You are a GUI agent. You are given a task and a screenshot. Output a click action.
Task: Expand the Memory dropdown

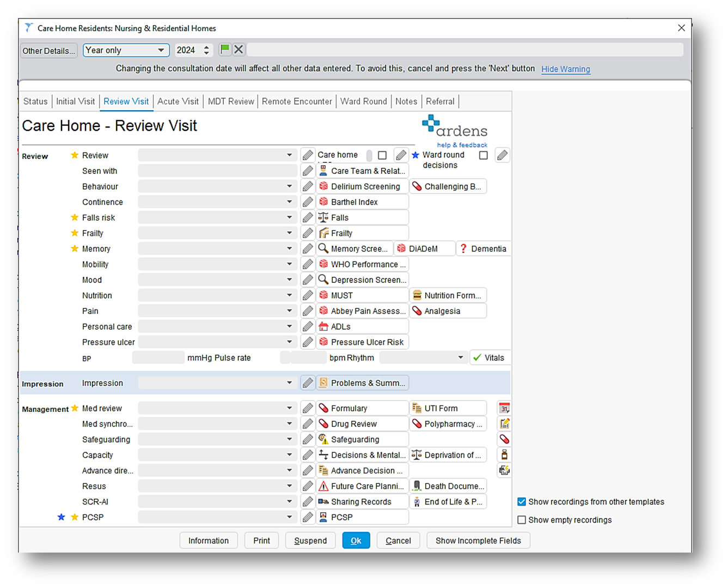[x=289, y=248]
